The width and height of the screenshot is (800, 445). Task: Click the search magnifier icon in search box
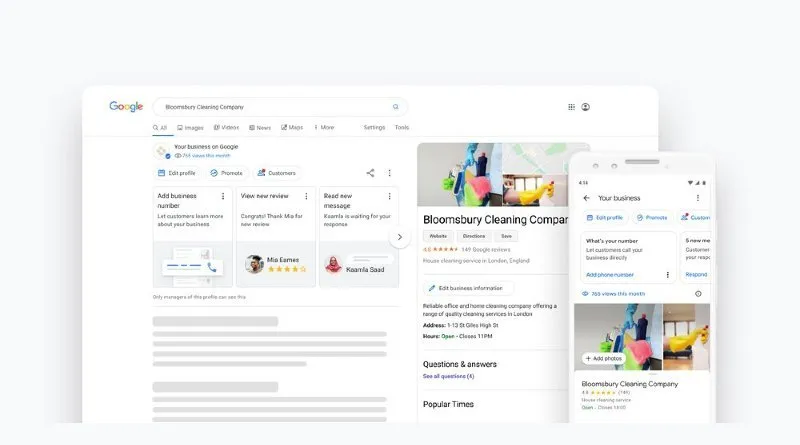pyautogui.click(x=395, y=107)
